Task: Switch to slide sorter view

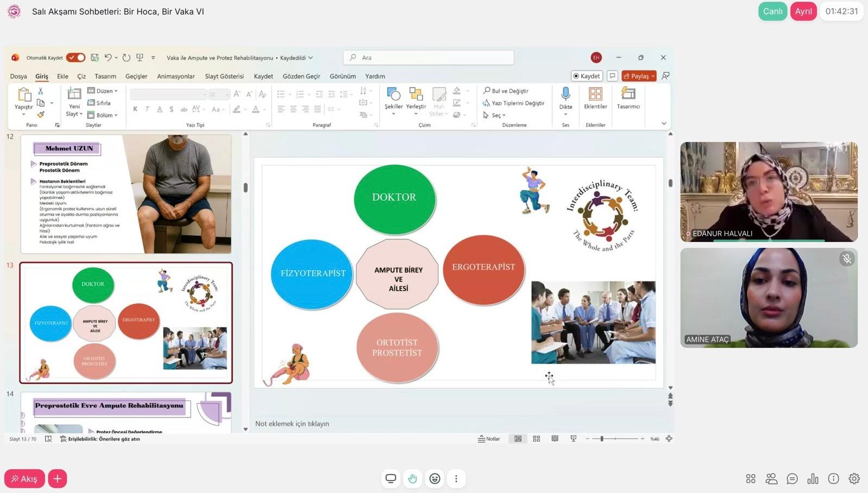Action: 536,439
